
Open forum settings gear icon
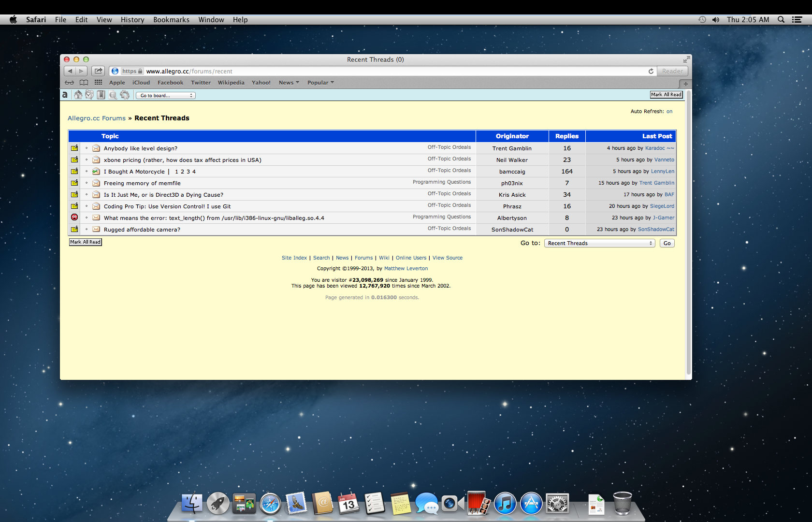pyautogui.click(x=125, y=95)
